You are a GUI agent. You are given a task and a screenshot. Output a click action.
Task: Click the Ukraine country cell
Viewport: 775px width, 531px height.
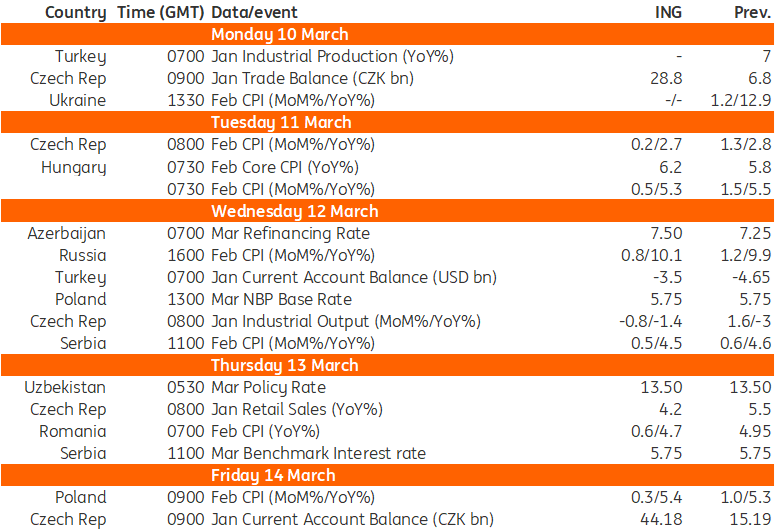pos(77,100)
